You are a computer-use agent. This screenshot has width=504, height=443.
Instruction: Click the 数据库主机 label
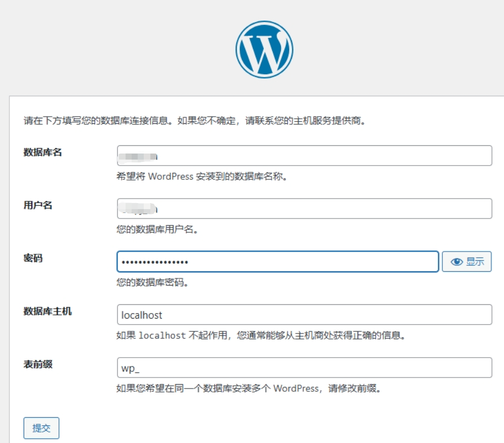point(47,311)
